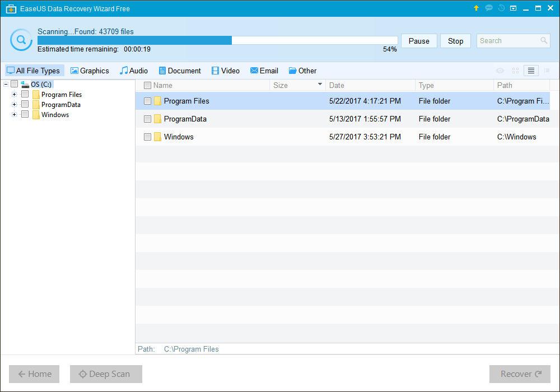Image resolution: width=560 pixels, height=392 pixels.
Task: Click the Graphics filter picture icon
Action: 74,71
